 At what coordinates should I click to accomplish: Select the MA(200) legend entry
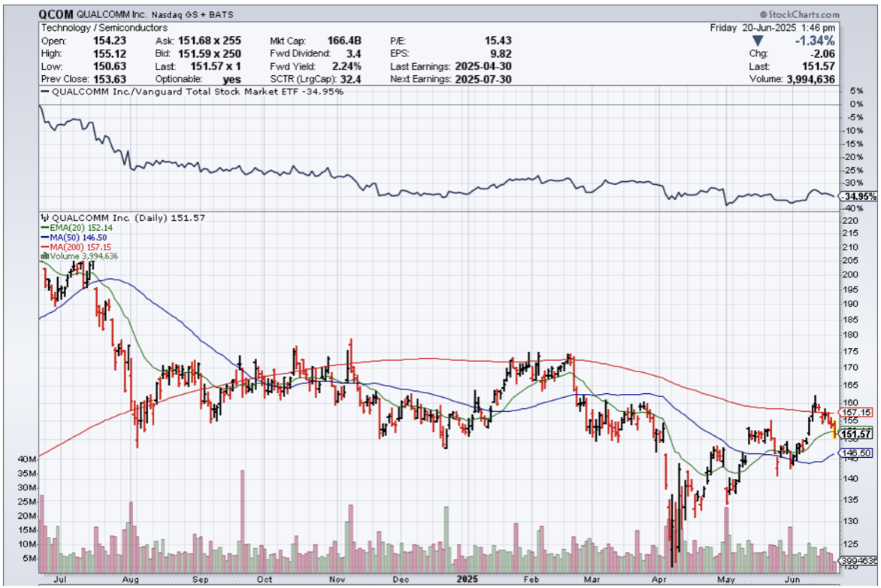pyautogui.click(x=71, y=247)
